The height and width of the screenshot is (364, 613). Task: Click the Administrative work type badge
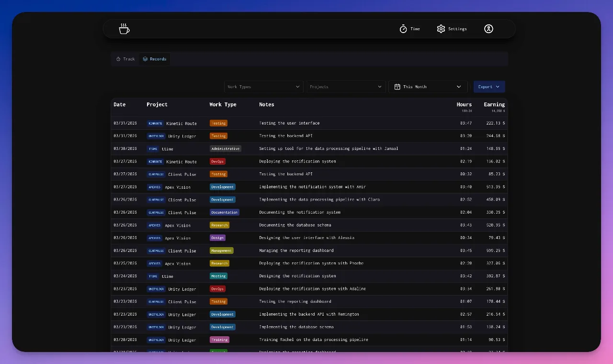click(226, 148)
